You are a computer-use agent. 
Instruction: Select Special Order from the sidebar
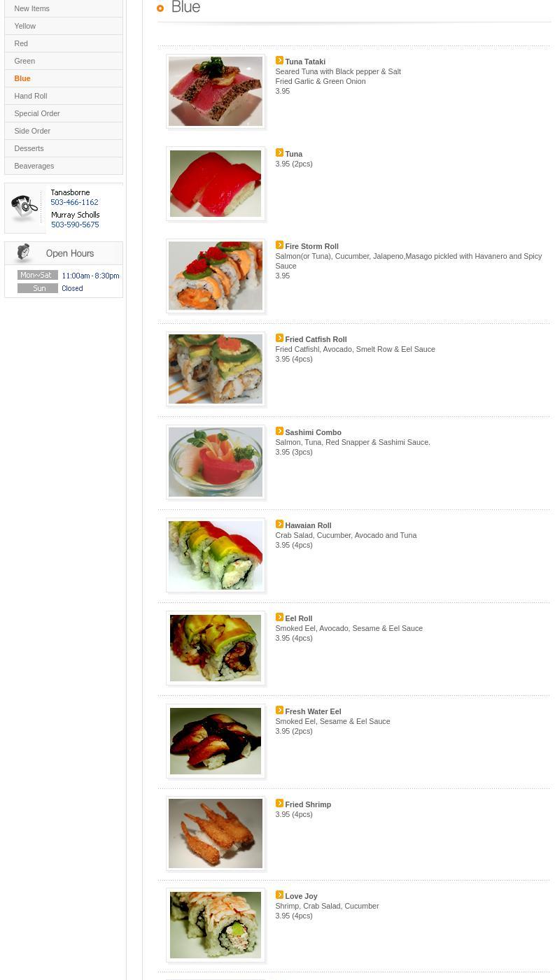(64, 113)
